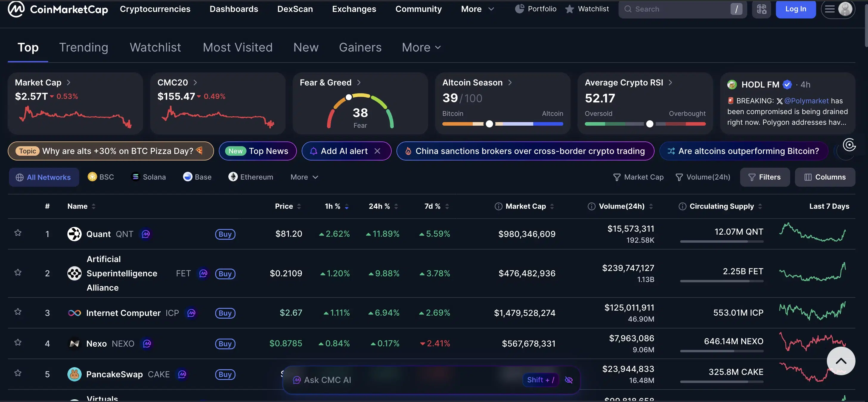Switch to the Trending tab

(83, 47)
